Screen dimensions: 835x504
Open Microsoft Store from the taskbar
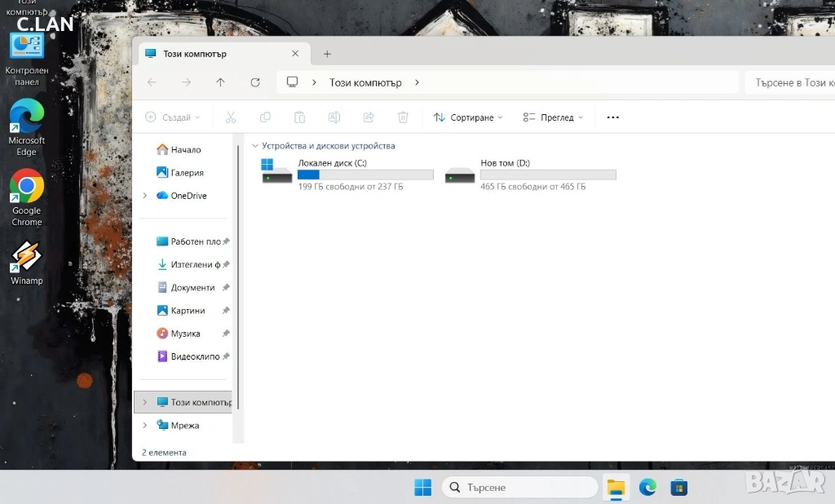tap(678, 488)
